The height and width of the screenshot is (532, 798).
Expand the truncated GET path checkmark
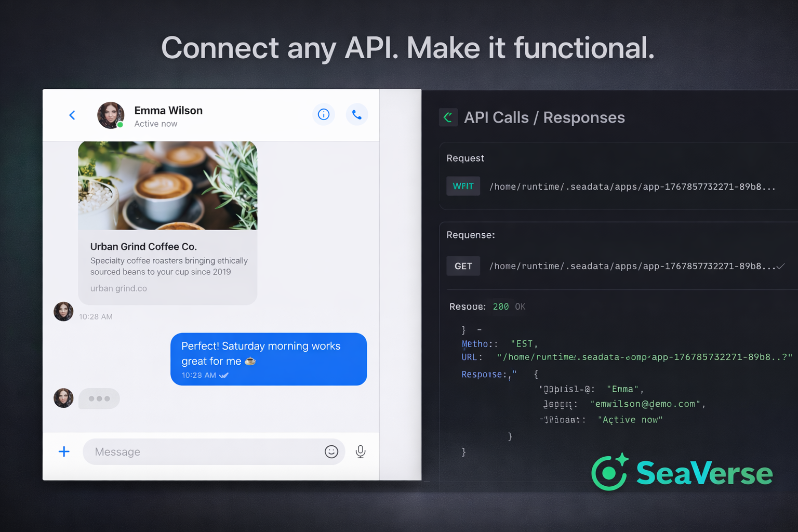click(780, 266)
